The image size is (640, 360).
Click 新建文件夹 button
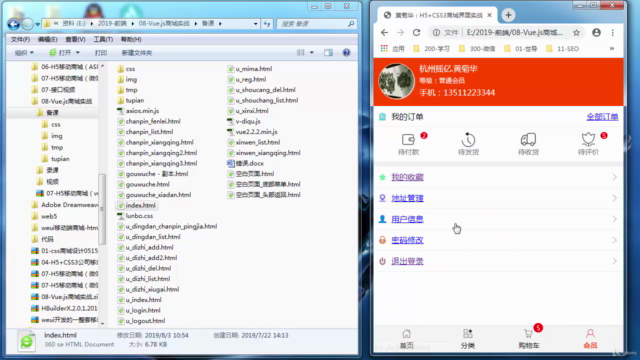137,53
